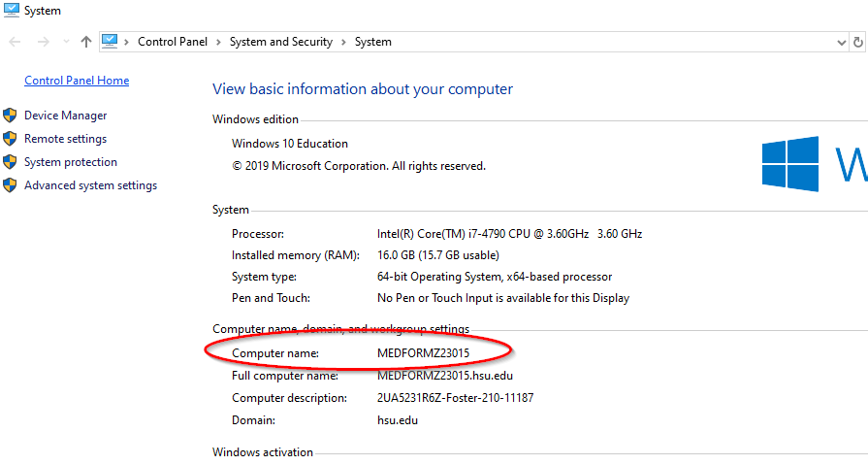Viewport: 868px width, 465px height.
Task: Open Advanced system settings link
Action: (x=90, y=185)
